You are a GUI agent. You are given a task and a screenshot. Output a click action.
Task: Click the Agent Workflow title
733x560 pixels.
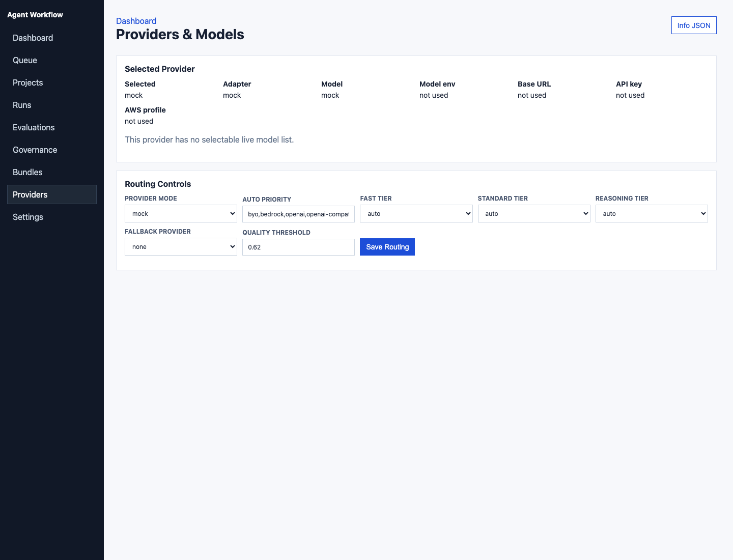[x=35, y=15]
